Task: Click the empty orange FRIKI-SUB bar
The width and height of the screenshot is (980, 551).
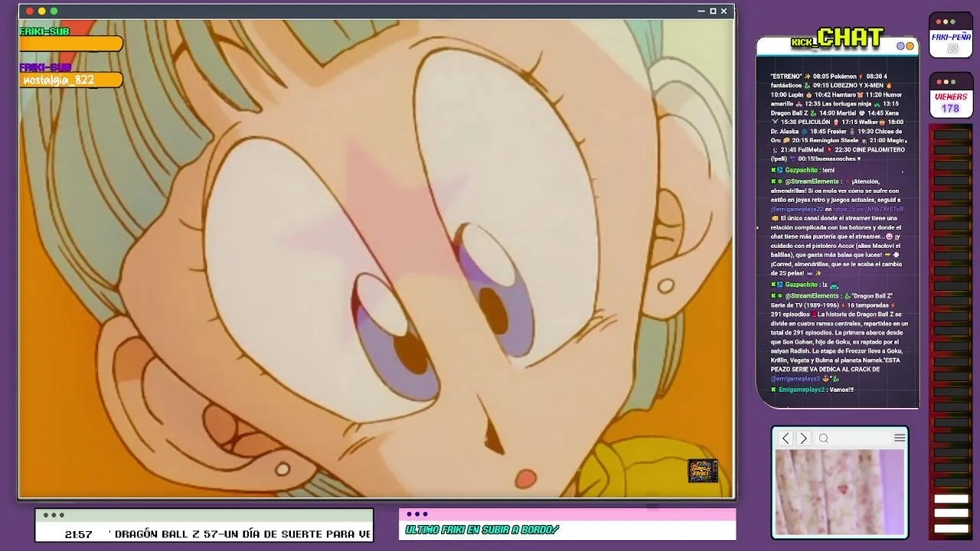Action: click(70, 44)
